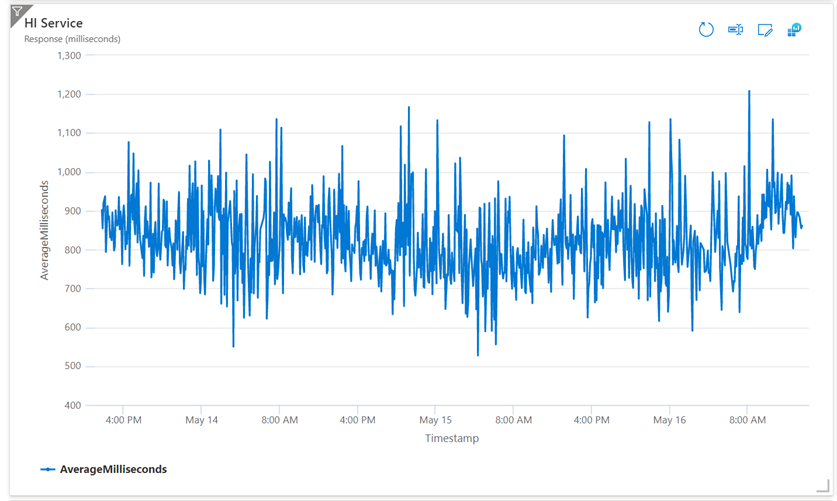837x501 pixels.
Task: Click the HI Service tile title
Action: click(54, 22)
